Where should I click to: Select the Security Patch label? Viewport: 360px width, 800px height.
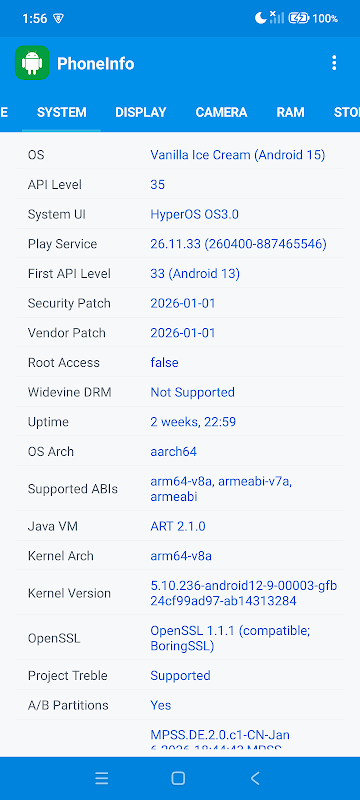click(x=69, y=303)
